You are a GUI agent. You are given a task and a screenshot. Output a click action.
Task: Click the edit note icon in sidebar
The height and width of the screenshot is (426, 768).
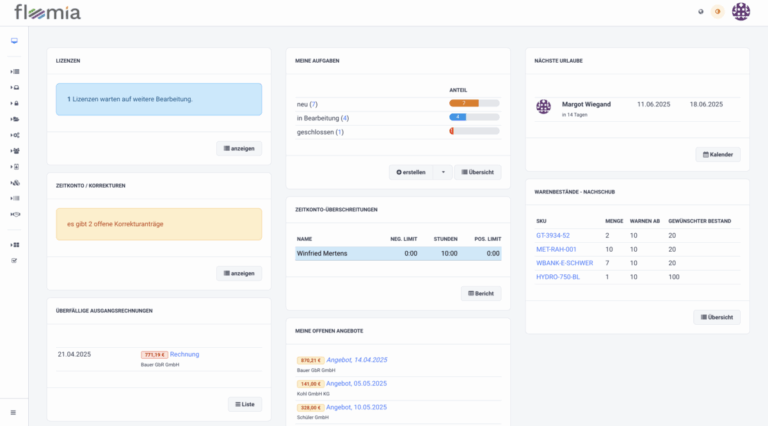pos(14,260)
